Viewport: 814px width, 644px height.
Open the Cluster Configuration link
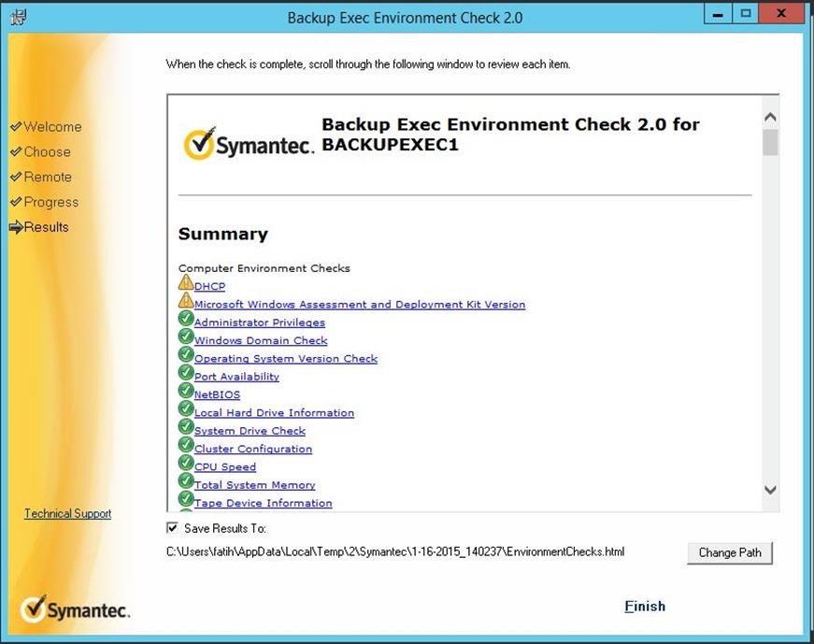(253, 449)
